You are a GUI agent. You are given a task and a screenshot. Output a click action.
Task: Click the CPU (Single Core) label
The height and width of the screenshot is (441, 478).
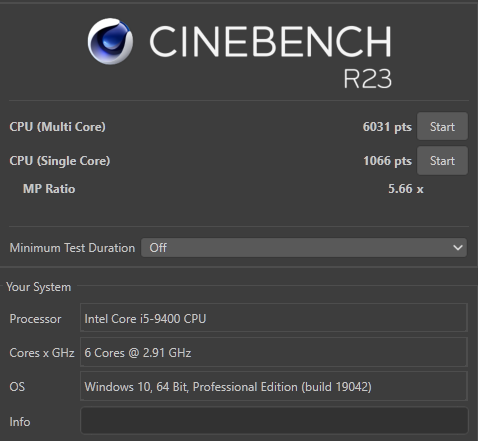pyautogui.click(x=60, y=161)
